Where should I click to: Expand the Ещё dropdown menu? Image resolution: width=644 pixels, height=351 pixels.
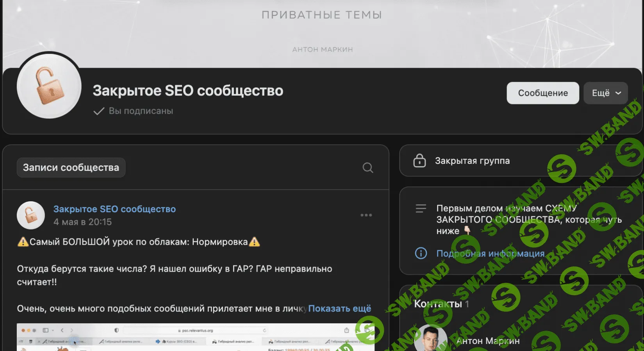605,93
